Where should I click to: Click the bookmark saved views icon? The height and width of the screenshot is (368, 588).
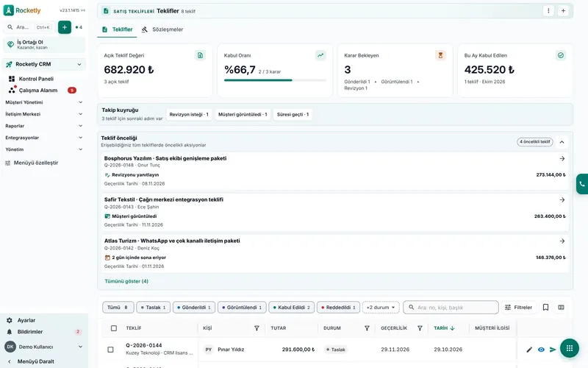click(x=545, y=307)
